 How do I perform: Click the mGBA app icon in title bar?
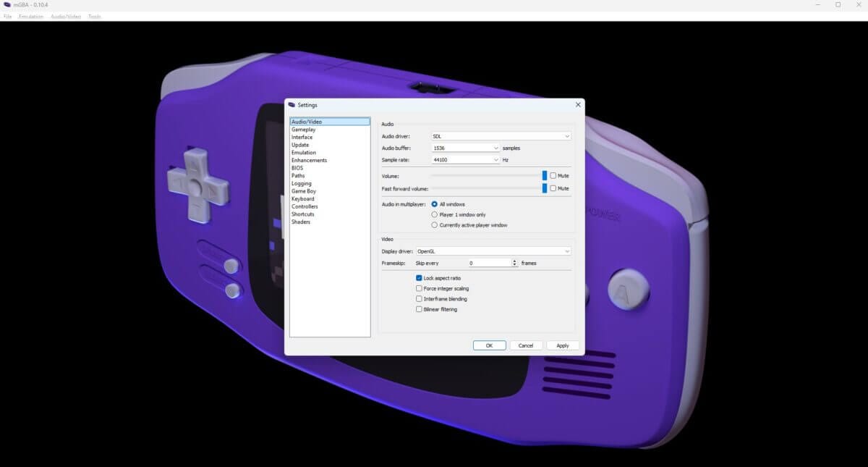pos(7,5)
